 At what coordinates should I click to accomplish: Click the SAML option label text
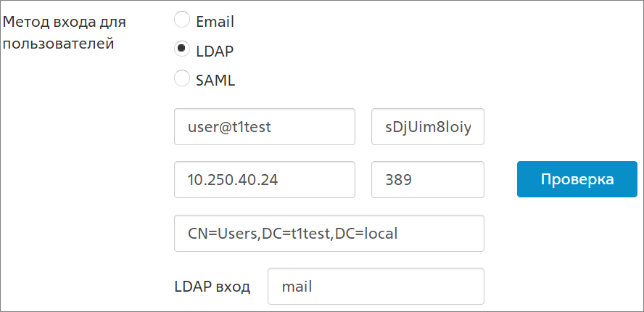point(215,81)
